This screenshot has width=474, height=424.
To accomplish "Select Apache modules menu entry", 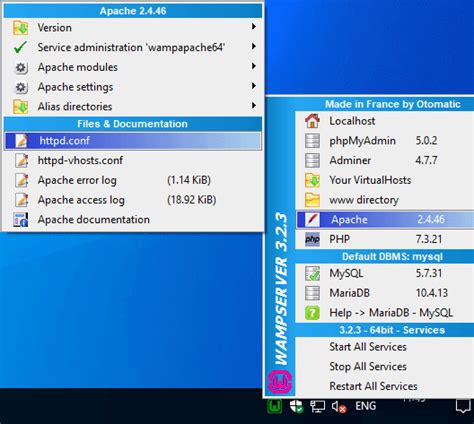I will coord(133,67).
